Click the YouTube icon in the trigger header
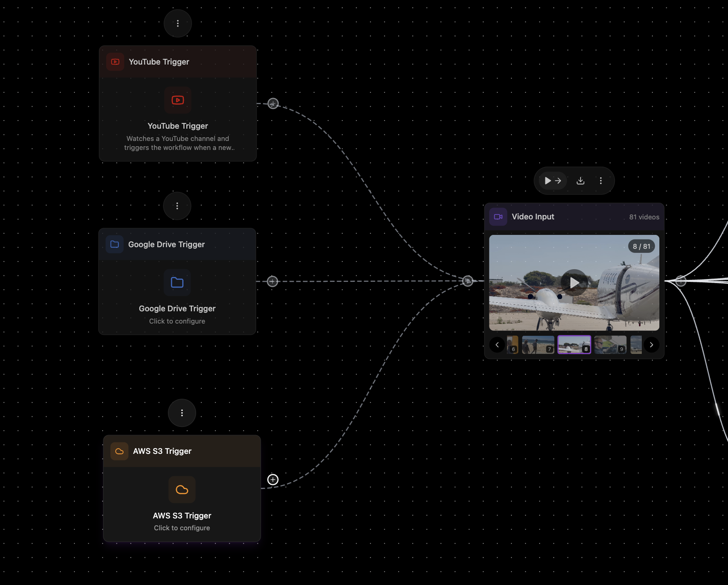The image size is (728, 585). point(115,62)
